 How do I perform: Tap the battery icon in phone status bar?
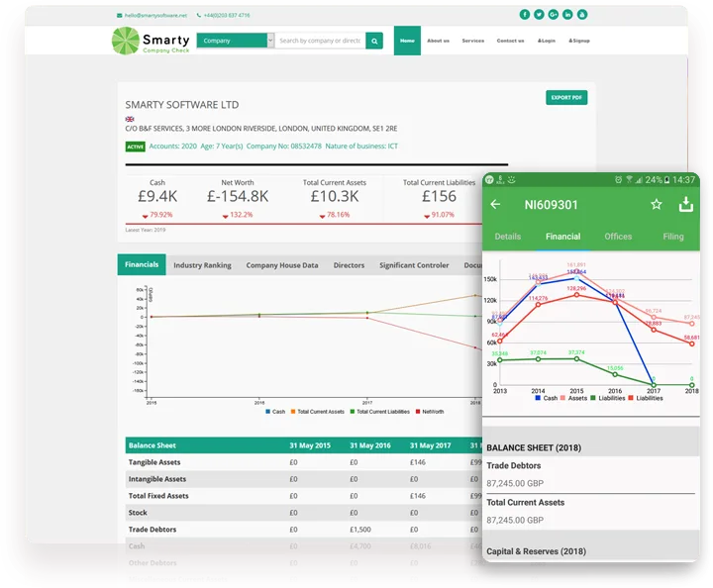[x=666, y=180]
